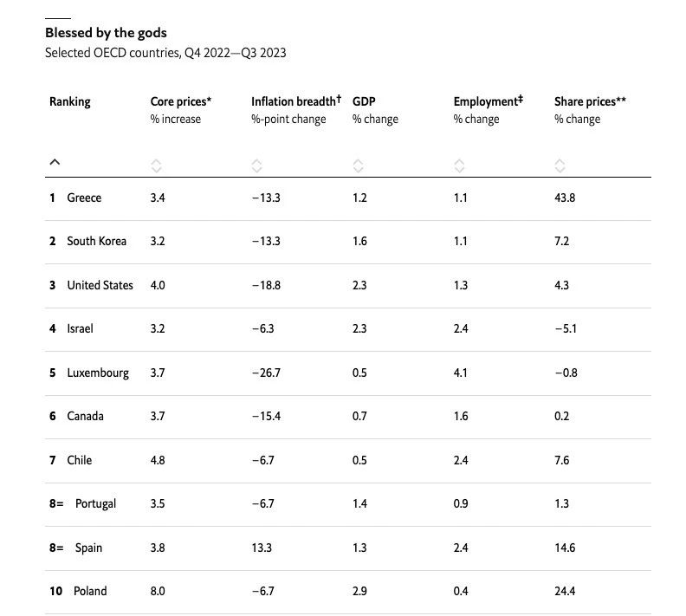Image resolution: width=686 pixels, height=616 pixels.
Task: Click Greece share prices value 43.8
Action: [x=565, y=198]
